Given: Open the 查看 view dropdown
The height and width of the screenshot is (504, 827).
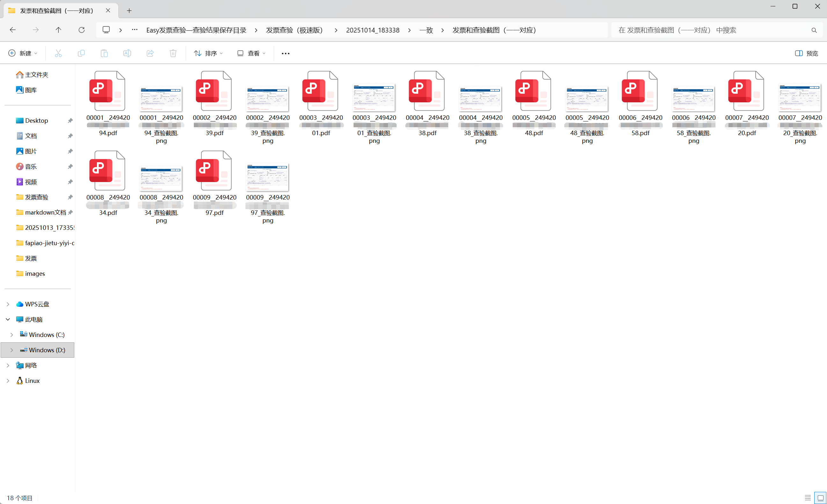Looking at the screenshot, I should coord(252,53).
